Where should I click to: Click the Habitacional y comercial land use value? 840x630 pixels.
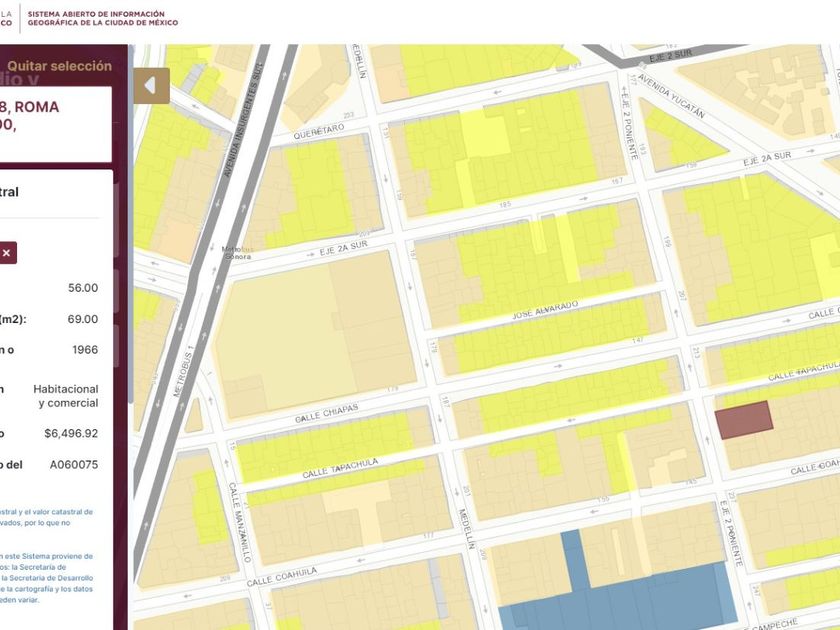(x=66, y=396)
